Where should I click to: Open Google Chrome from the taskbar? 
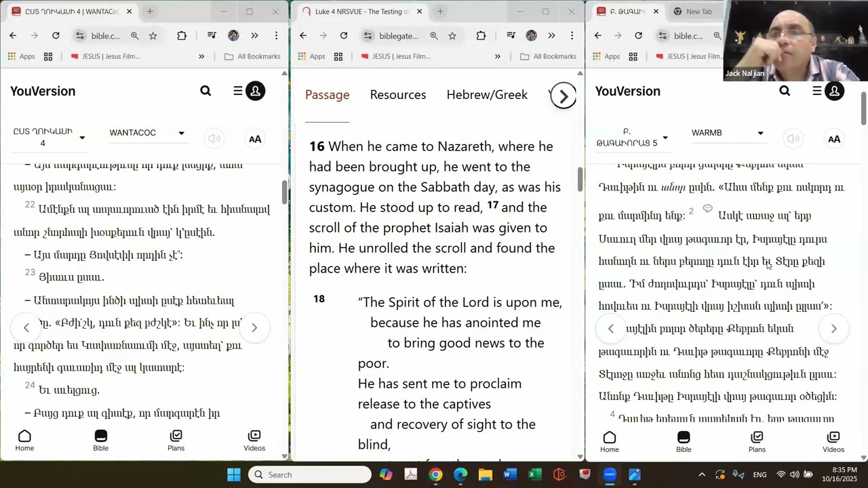click(435, 474)
